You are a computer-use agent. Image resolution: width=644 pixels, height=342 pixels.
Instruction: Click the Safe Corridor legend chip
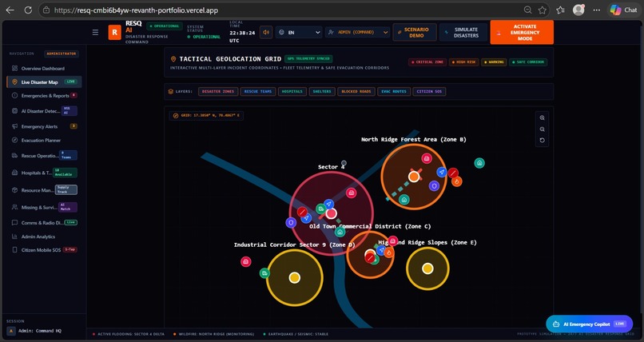click(x=528, y=62)
